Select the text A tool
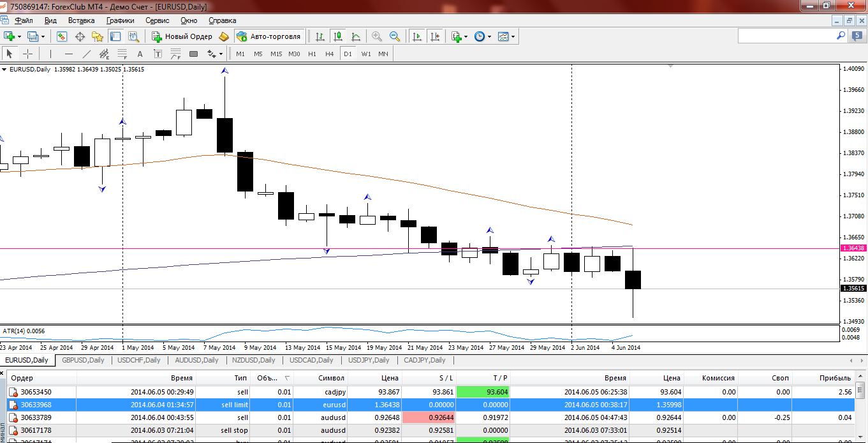This screenshot has width=868, height=443. [x=140, y=54]
